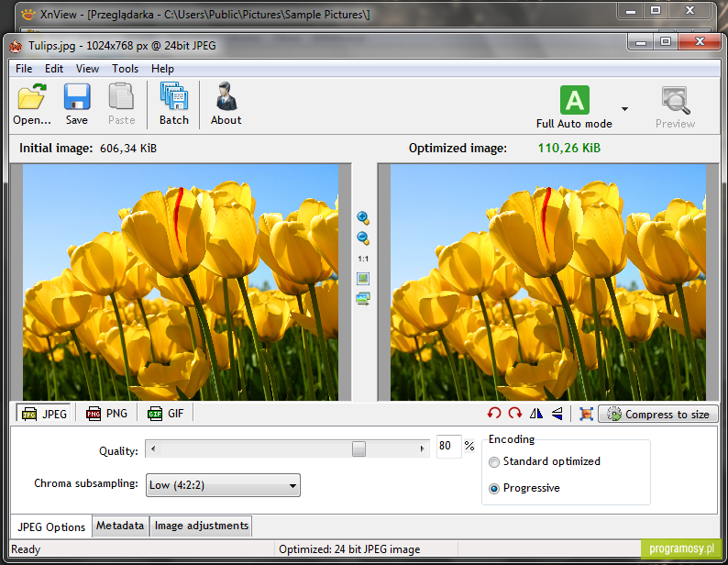Screen dimensions: 728x565
Task: Open the File menu
Action: pyautogui.click(x=24, y=69)
